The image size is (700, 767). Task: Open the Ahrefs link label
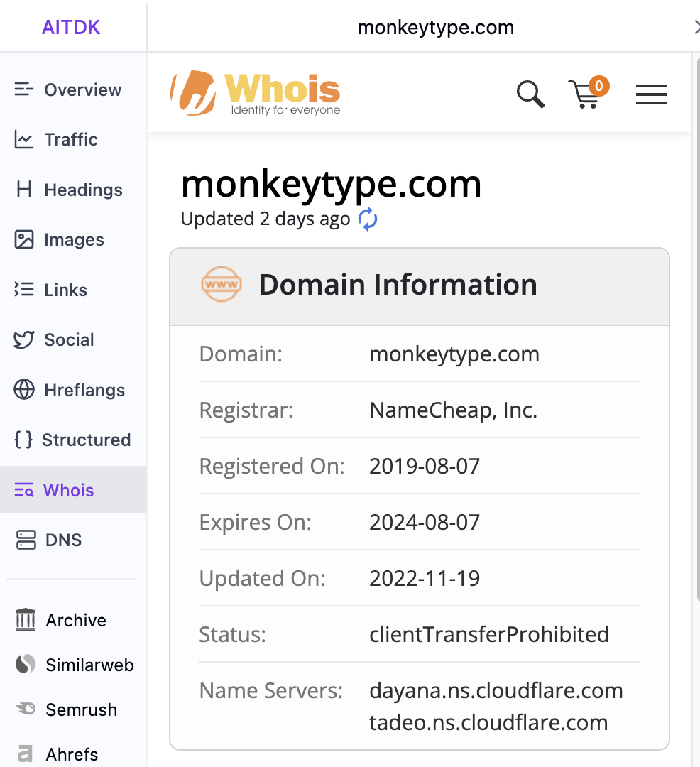click(x=72, y=754)
